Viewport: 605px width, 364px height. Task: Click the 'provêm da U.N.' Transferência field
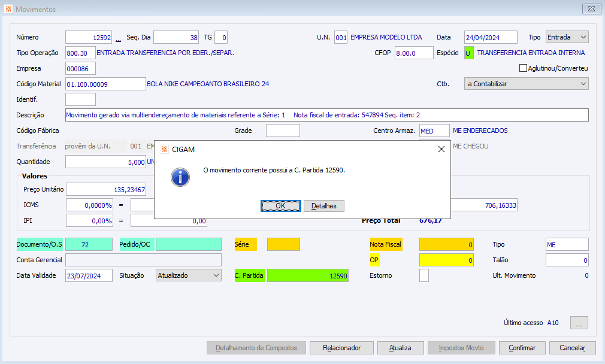click(96, 146)
